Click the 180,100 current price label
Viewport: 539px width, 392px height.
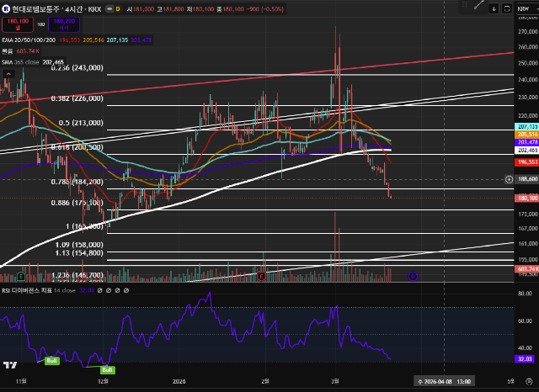click(526, 198)
